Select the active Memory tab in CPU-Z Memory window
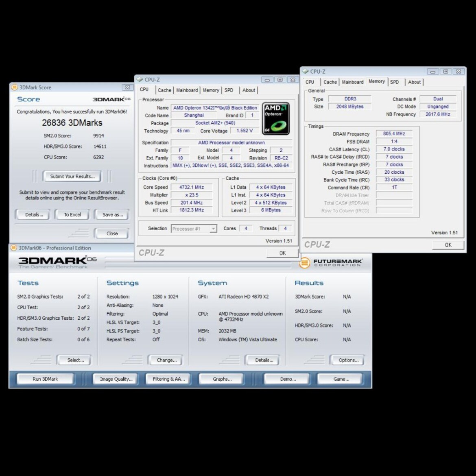Viewport: 476px width, 476px height. [377, 81]
